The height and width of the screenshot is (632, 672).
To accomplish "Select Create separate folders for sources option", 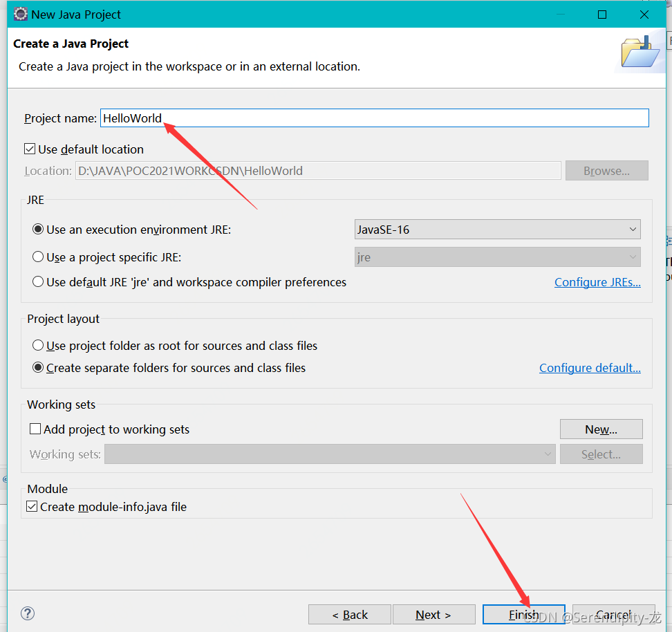I will pos(38,367).
